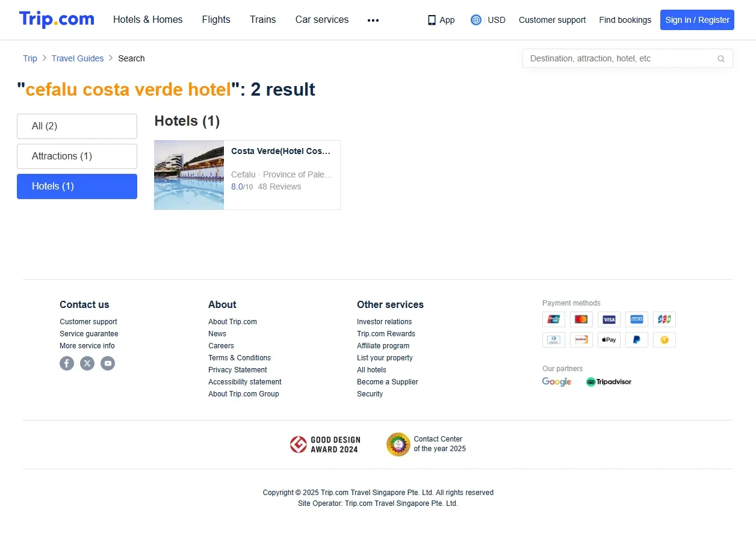
Task: Click the Discover payment icon
Action: point(581,340)
